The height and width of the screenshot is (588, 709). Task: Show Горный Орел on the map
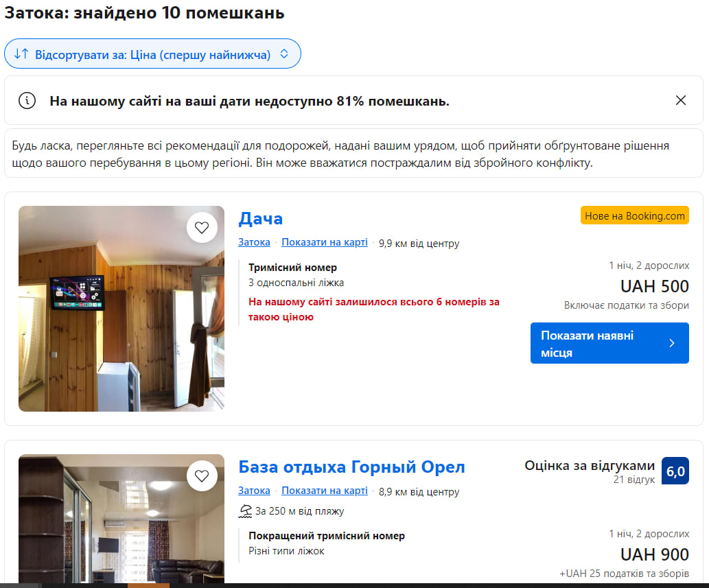click(324, 491)
